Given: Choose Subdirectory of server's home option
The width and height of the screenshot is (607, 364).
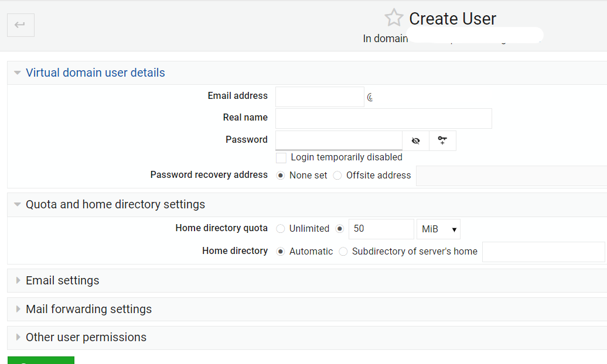Looking at the screenshot, I should tap(343, 252).
